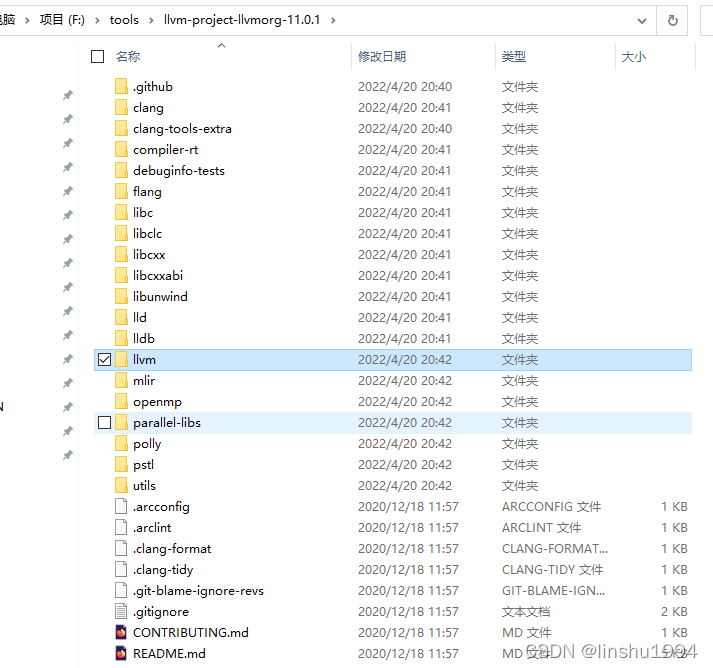This screenshot has width=713, height=668.
Task: Sort files by 大小 column header
Action: tap(634, 56)
